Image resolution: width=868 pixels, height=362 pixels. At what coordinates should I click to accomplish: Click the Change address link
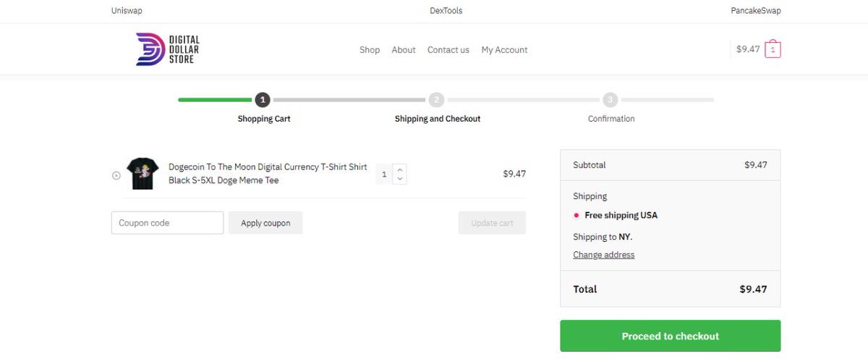tap(604, 255)
